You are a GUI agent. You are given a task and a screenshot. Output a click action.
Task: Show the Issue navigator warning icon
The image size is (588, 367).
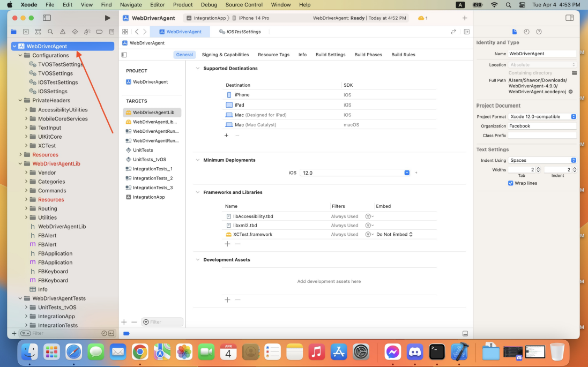tap(63, 32)
